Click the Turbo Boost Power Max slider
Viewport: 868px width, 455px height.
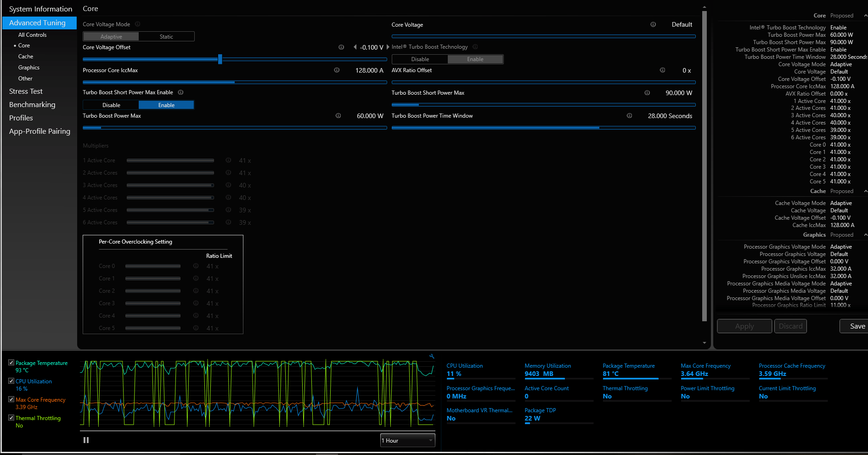(235, 128)
